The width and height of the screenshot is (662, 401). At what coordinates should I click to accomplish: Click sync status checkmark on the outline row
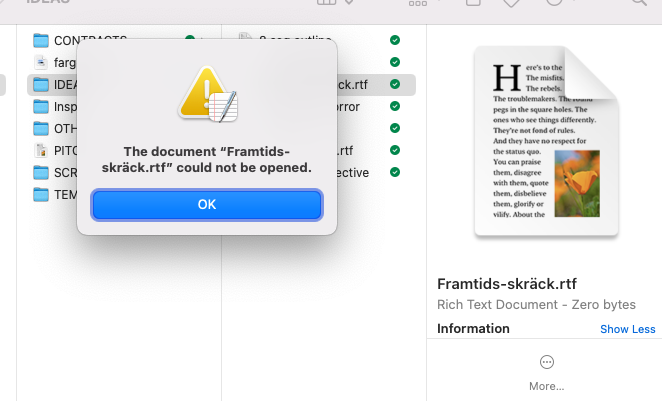point(395,40)
